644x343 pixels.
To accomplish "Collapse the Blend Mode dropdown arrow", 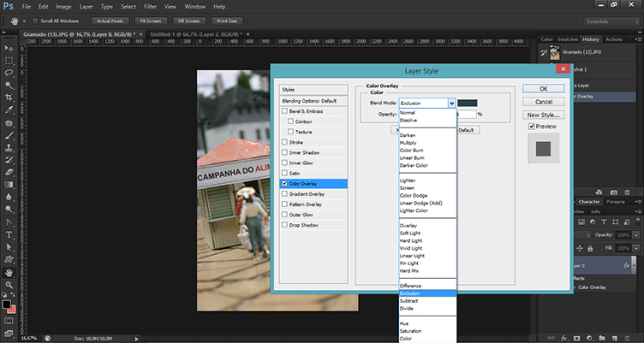I will (x=451, y=103).
